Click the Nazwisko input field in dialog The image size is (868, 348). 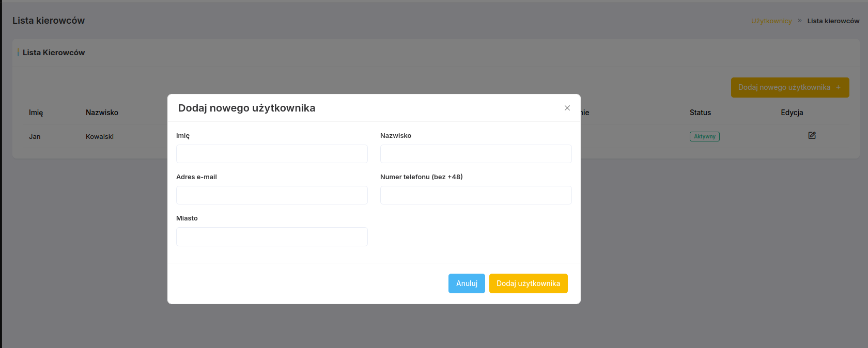click(x=475, y=154)
